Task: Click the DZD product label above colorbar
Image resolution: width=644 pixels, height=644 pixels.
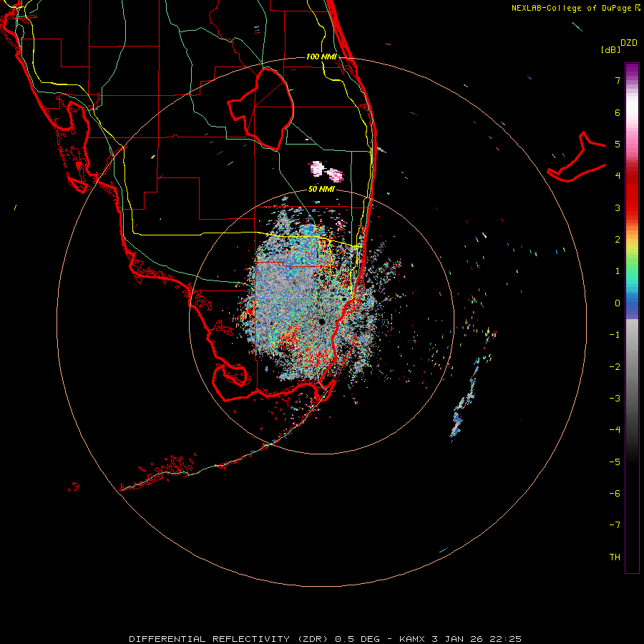Action: tap(629, 43)
